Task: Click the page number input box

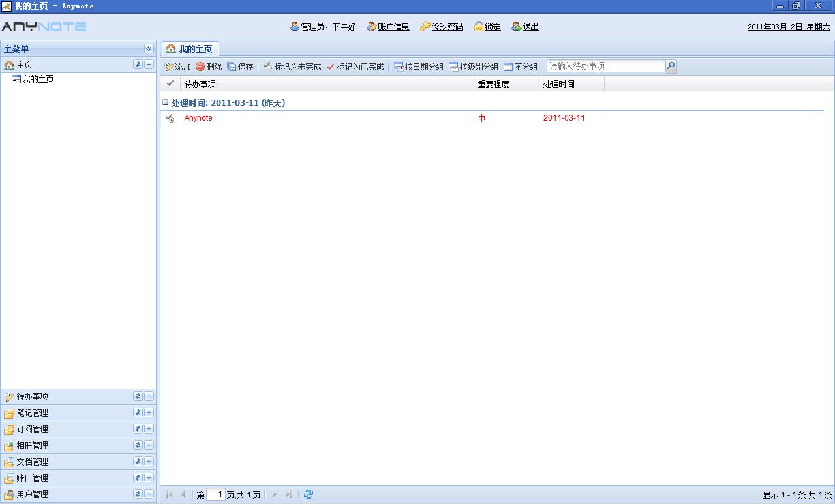Action: click(x=216, y=494)
